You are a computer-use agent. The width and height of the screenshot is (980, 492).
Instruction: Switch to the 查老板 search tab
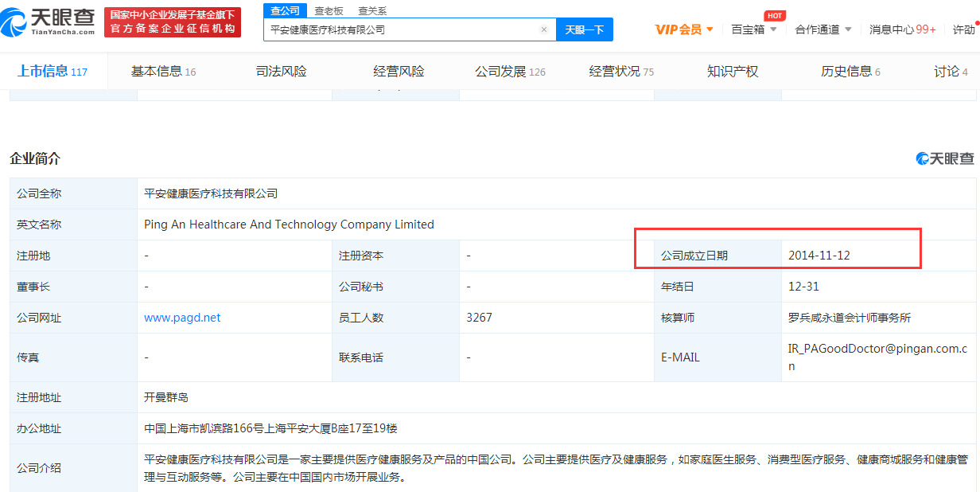(x=329, y=10)
